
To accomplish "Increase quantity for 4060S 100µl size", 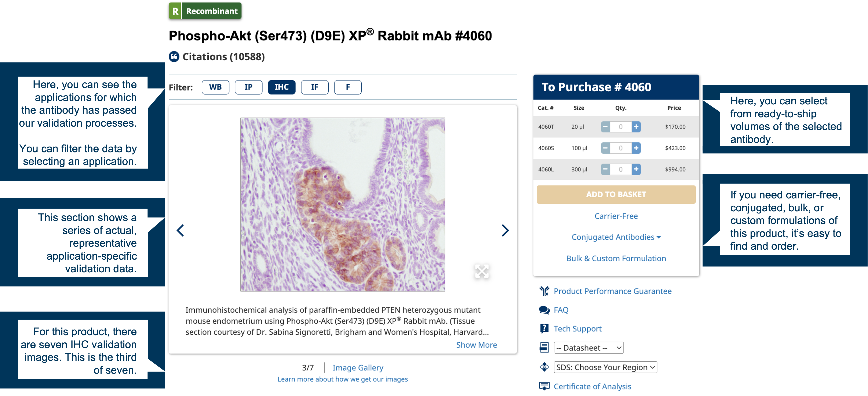I will pyautogui.click(x=637, y=147).
